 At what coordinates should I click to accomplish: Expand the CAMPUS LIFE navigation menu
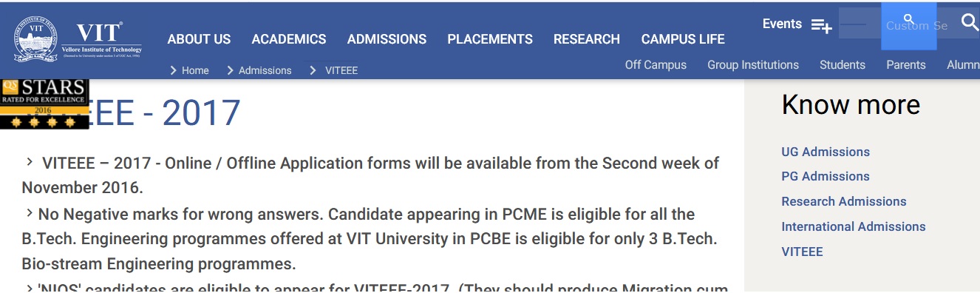(683, 39)
